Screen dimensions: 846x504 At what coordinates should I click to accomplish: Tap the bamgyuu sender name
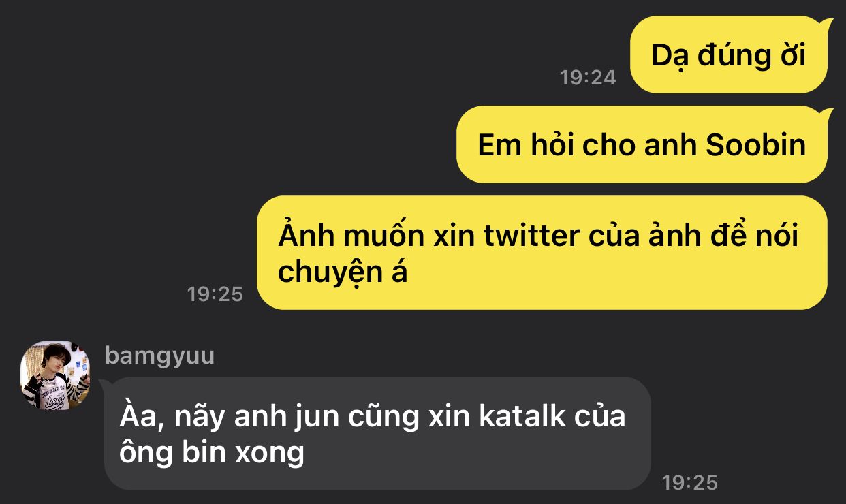coord(159,356)
